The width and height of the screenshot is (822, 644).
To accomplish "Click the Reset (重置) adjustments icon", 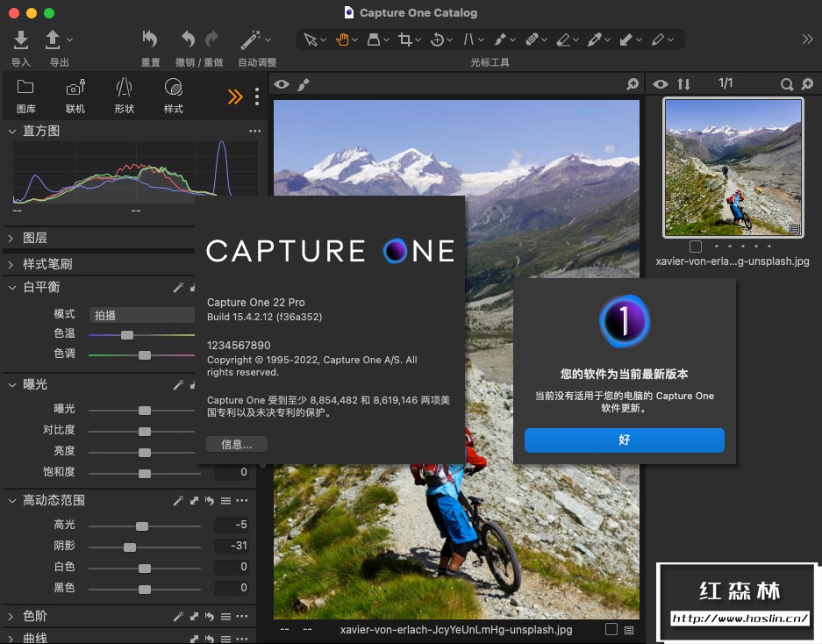I will pyautogui.click(x=150, y=39).
